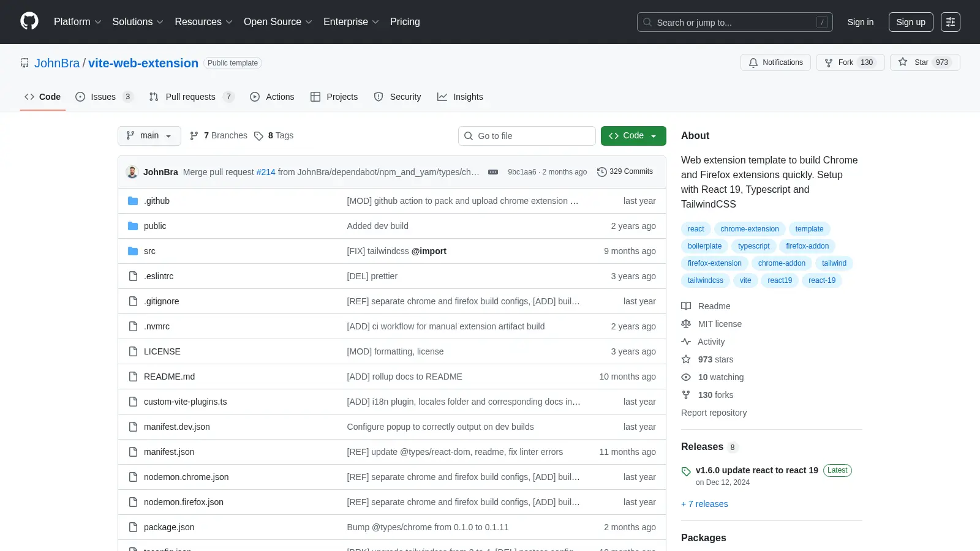Click the book icon beside Readme
The height and width of the screenshot is (551, 980).
[686, 306]
